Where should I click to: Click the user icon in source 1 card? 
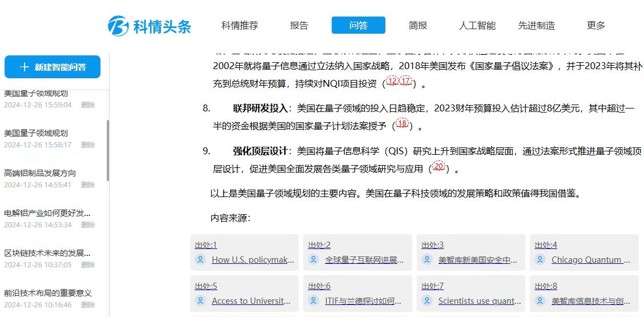point(200,259)
